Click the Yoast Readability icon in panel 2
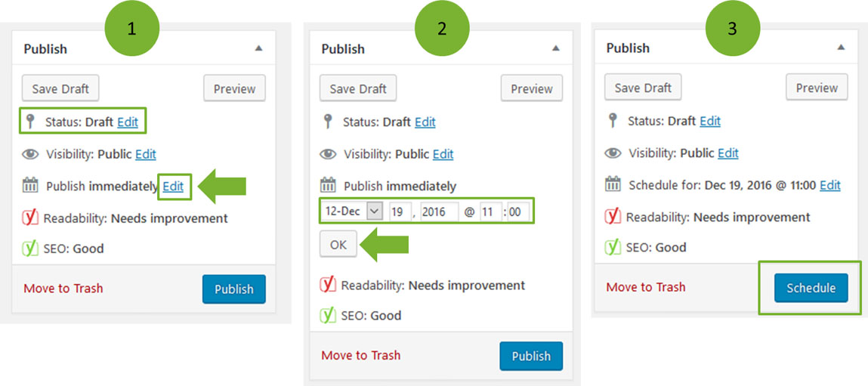 [329, 285]
